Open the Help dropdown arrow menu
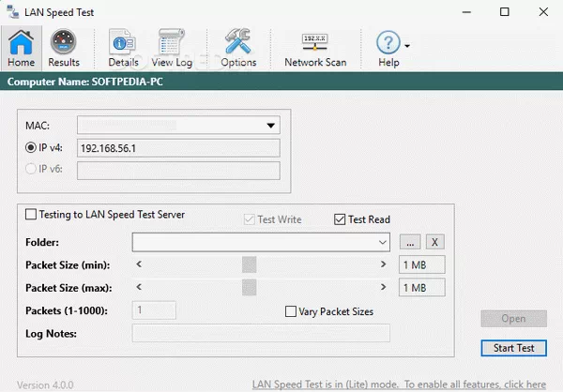The width and height of the screenshot is (563, 392). pyautogui.click(x=407, y=45)
